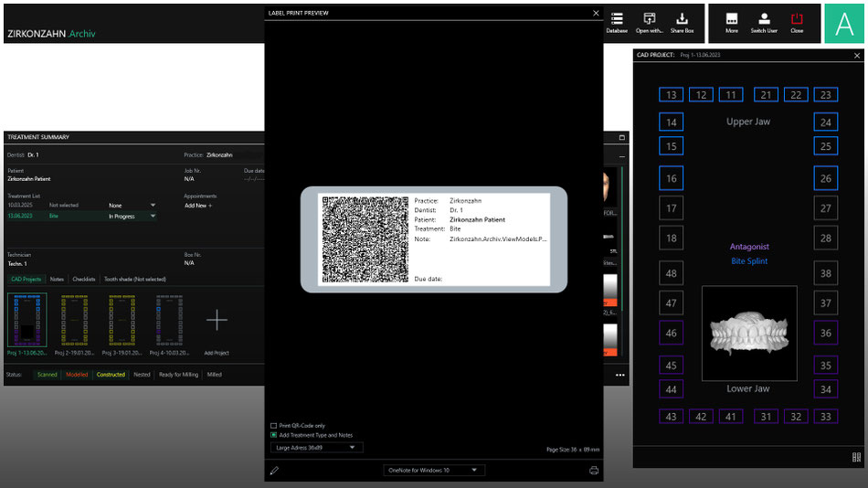Uncheck Add Treatment Type and Notes
Image resolution: width=868 pixels, height=488 pixels.
274,435
